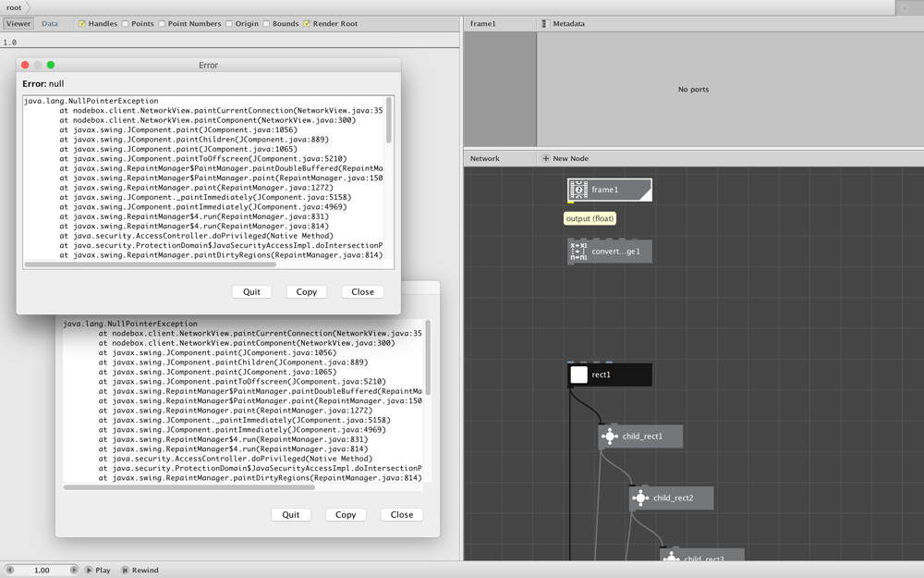Click the rect1 node label
Screen dimensions: 924x578
[x=602, y=375]
